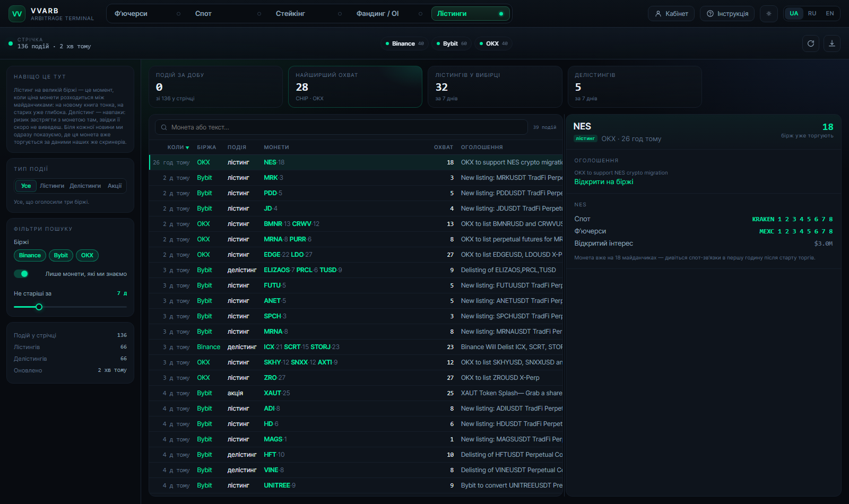Open the Спот tab
Image resolution: width=849 pixels, height=504 pixels.
(x=228, y=14)
